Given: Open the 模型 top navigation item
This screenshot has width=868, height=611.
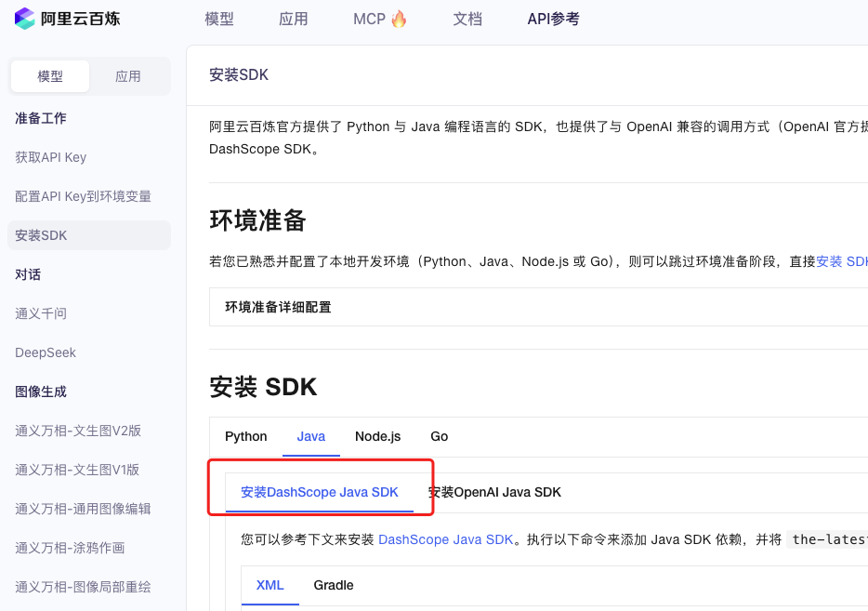Looking at the screenshot, I should coord(219,19).
